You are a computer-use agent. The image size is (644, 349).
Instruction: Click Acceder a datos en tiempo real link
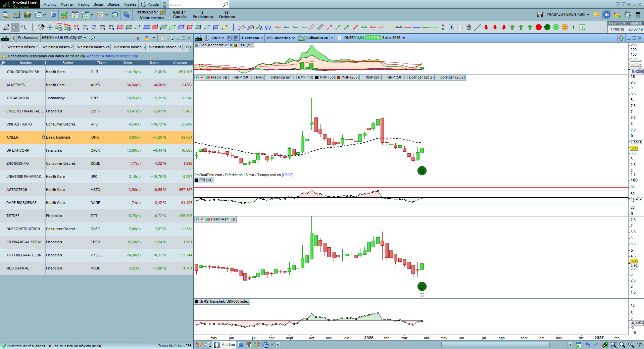point(112,56)
